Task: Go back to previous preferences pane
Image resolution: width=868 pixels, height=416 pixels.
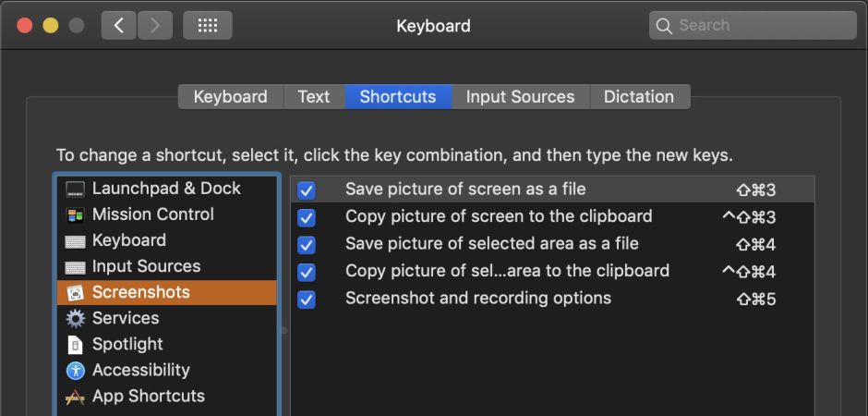Action: 119,26
